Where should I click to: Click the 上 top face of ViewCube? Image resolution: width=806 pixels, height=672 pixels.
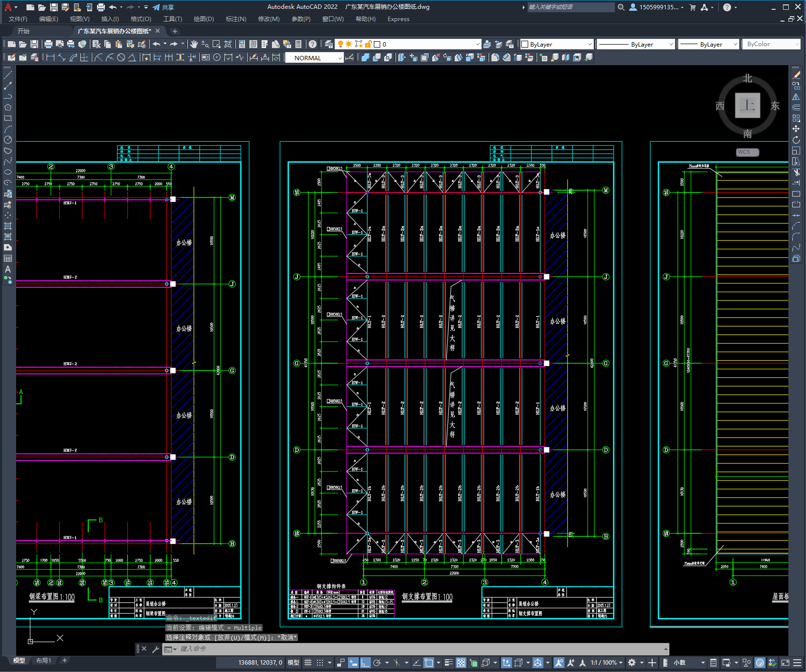(747, 105)
